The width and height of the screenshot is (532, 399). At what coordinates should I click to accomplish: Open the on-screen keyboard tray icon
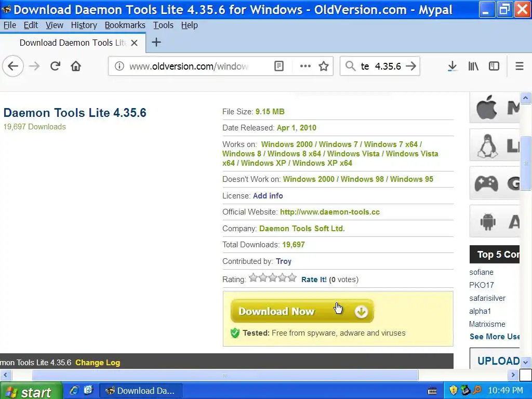[432, 391]
